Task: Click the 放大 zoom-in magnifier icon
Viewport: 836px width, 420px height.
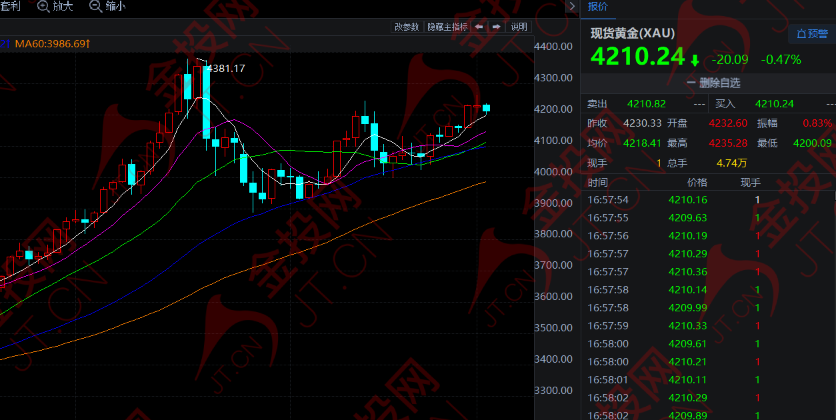Action: pos(43,6)
